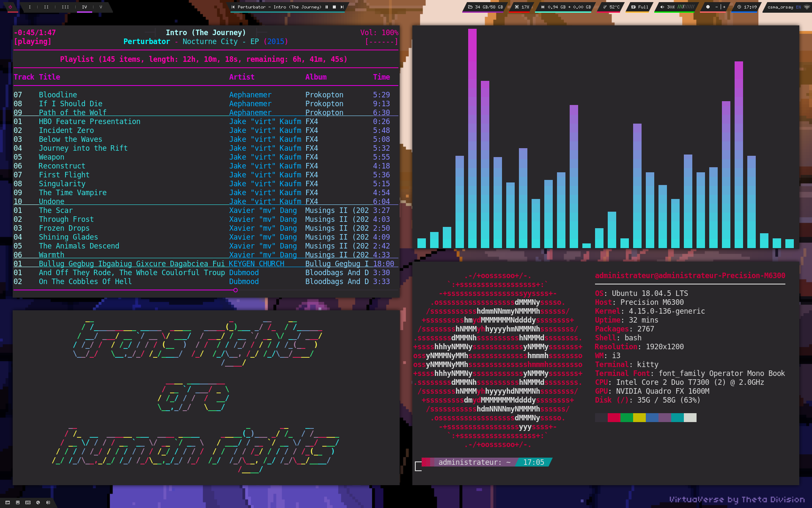The height and width of the screenshot is (508, 812).
Task: Click the now playing title in top bar
Action: point(280,7)
